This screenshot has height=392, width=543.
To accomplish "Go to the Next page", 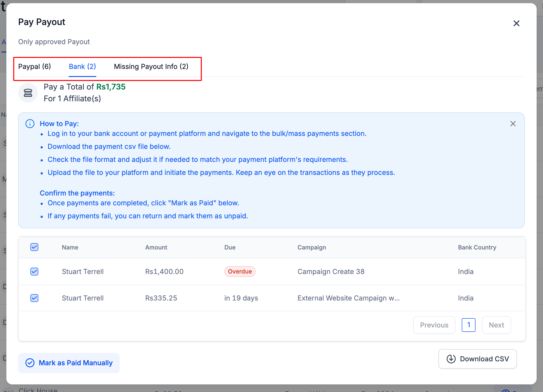I will coord(496,325).
